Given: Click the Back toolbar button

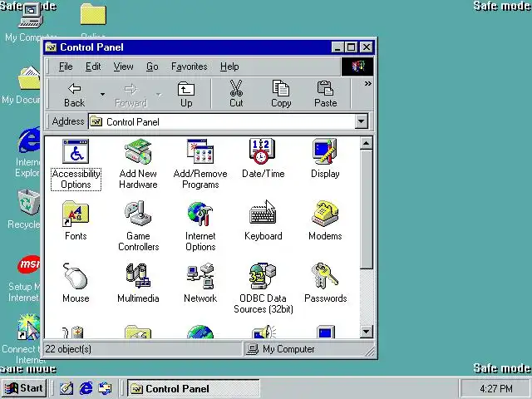Looking at the screenshot, I should 74,95.
